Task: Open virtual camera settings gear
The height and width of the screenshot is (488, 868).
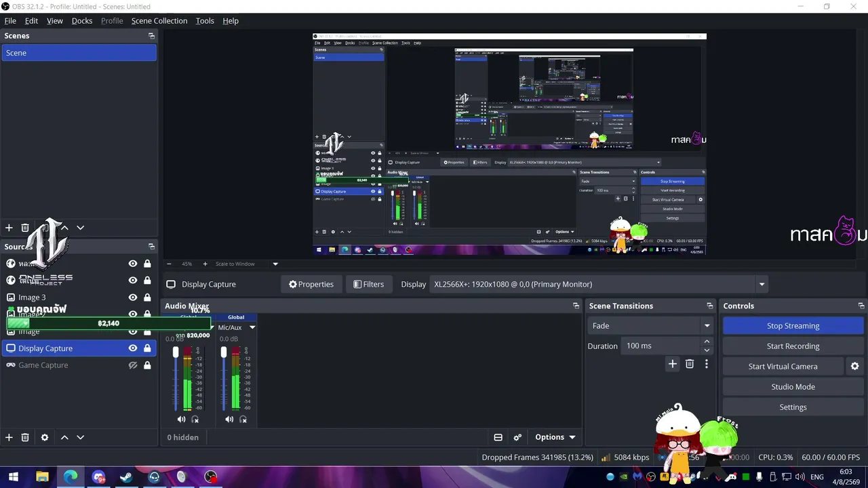Action: (854, 366)
